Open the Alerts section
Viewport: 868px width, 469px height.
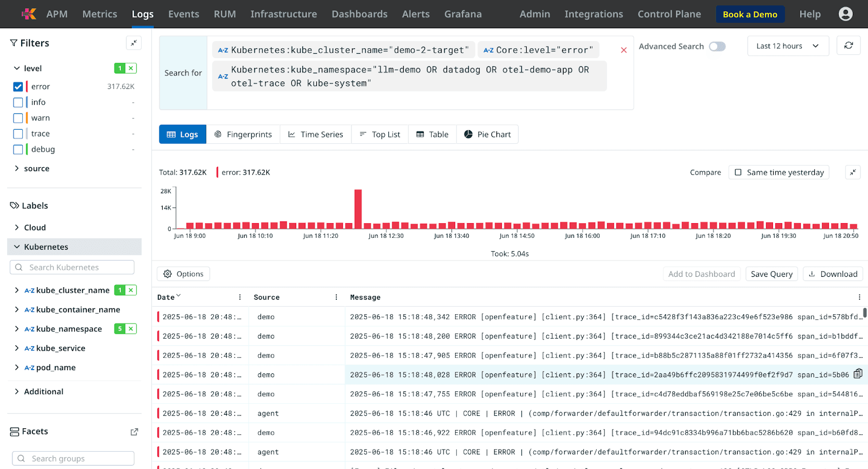pyautogui.click(x=416, y=14)
